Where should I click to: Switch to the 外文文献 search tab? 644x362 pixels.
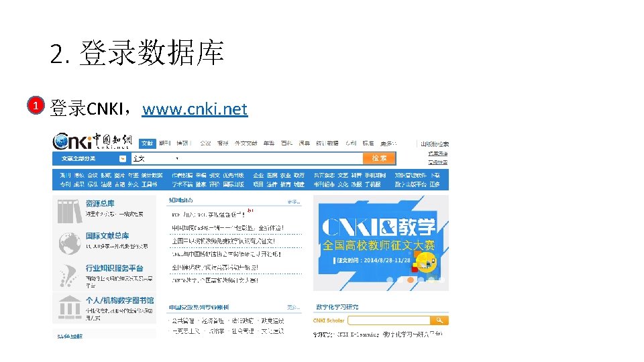click(x=246, y=143)
